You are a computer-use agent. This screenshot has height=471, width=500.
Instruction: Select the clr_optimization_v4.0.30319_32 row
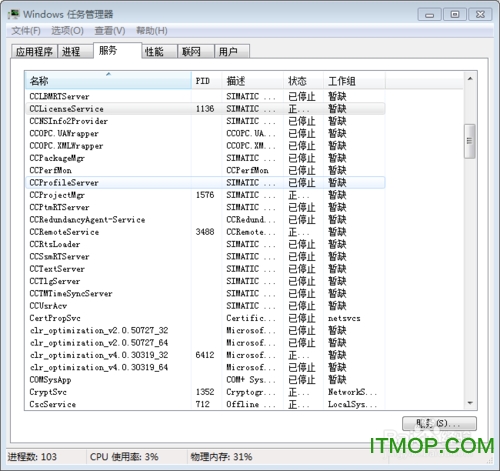click(205, 355)
